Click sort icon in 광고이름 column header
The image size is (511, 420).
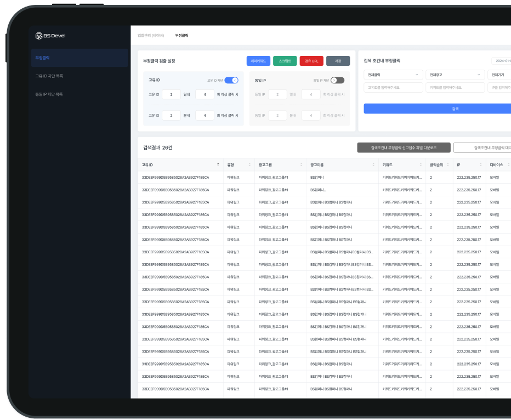[x=373, y=164]
